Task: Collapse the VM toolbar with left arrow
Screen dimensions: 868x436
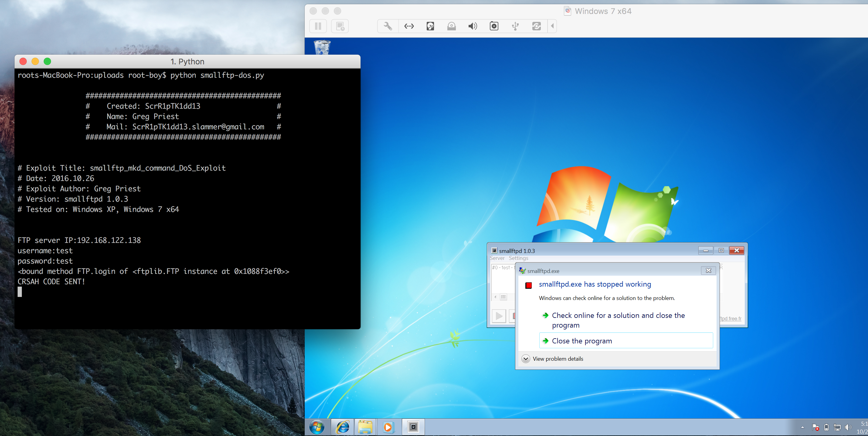Action: (x=552, y=26)
